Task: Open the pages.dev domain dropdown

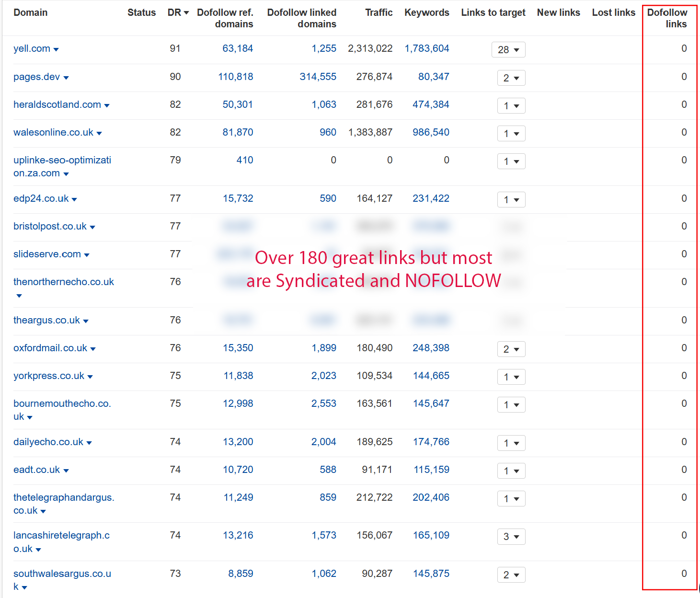Action: tap(66, 78)
